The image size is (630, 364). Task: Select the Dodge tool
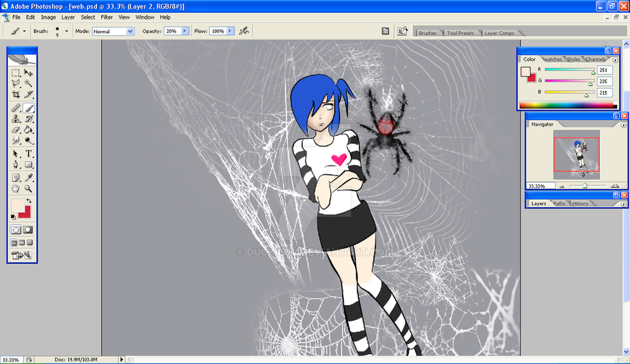coord(28,140)
